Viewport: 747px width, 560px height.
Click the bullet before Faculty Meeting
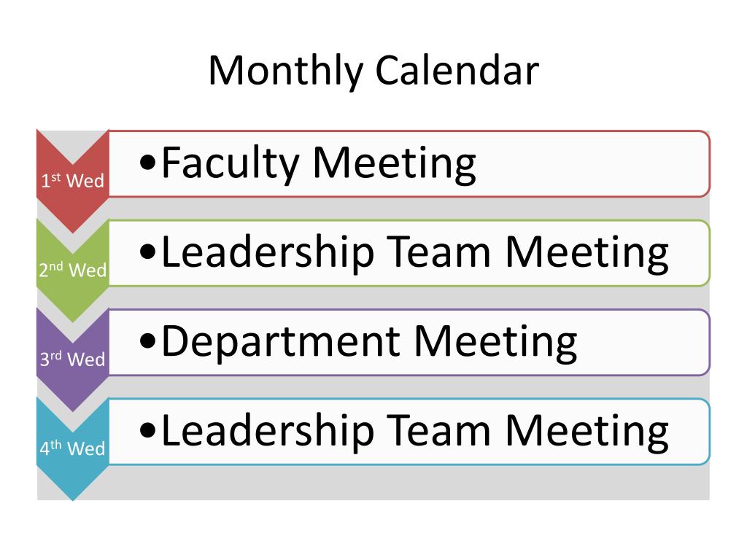(148, 163)
